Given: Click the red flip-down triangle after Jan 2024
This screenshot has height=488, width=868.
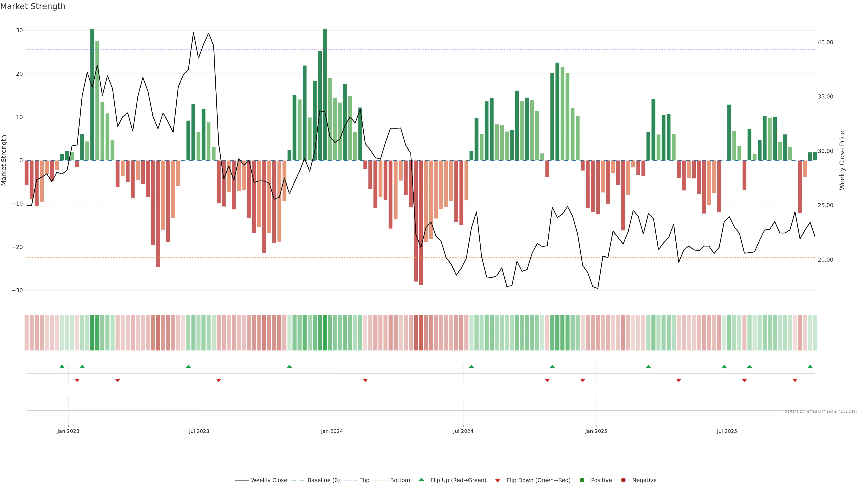Looking at the screenshot, I should (365, 380).
